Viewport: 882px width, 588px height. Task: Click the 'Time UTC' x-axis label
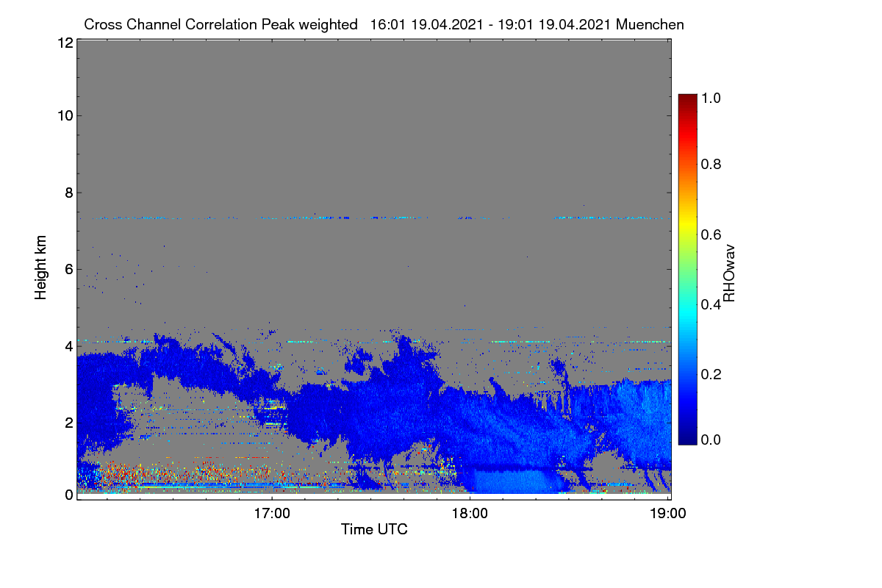tap(374, 529)
